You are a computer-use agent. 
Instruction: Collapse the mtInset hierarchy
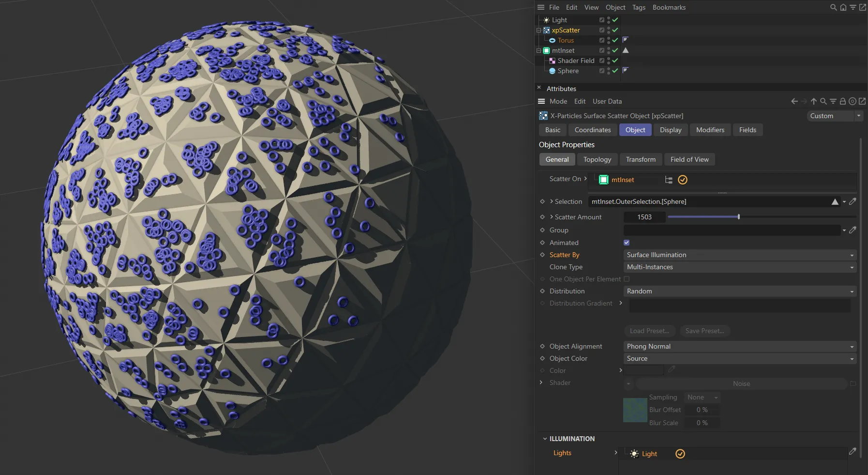(x=538, y=50)
